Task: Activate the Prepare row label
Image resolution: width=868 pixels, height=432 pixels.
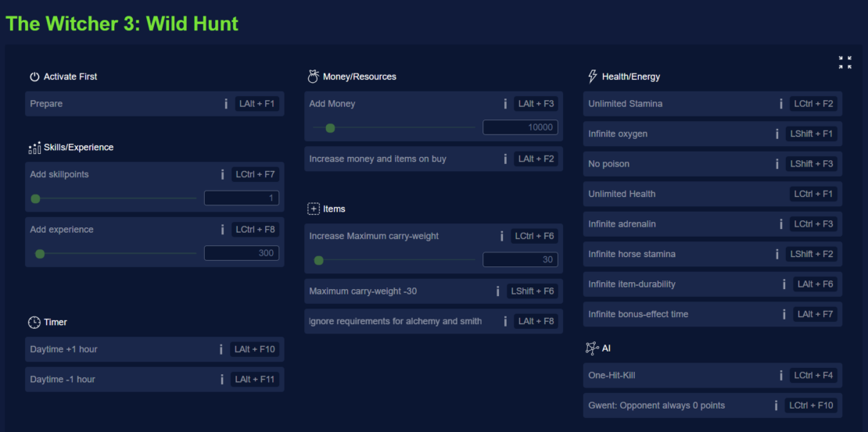Action: [x=46, y=104]
